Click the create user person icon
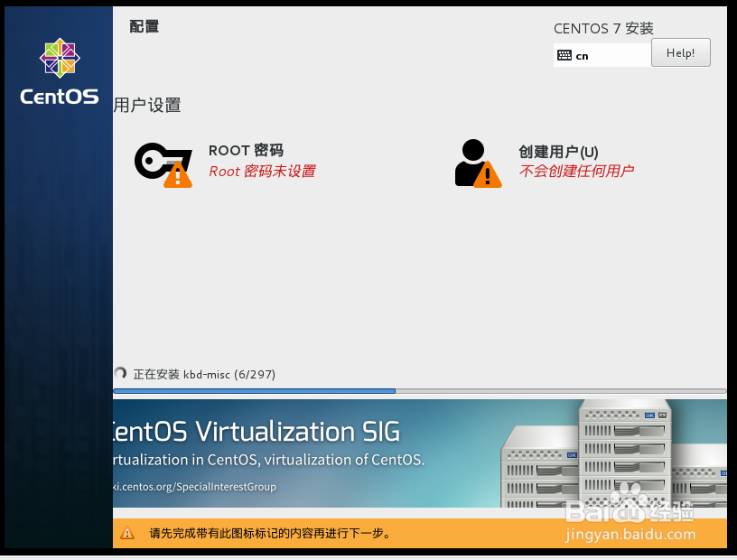Viewport: 737px width, 560px height. (471, 159)
